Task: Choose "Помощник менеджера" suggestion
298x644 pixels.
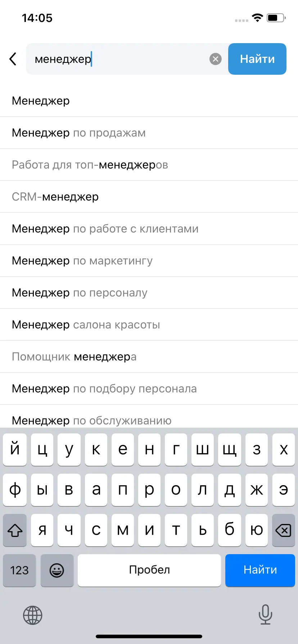Action: pyautogui.click(x=74, y=357)
